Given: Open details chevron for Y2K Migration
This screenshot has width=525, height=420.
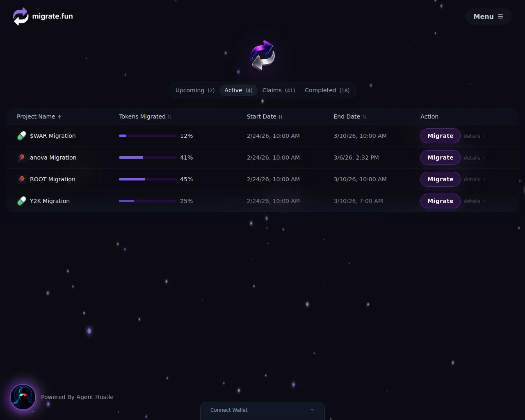Looking at the screenshot, I should coord(484,201).
